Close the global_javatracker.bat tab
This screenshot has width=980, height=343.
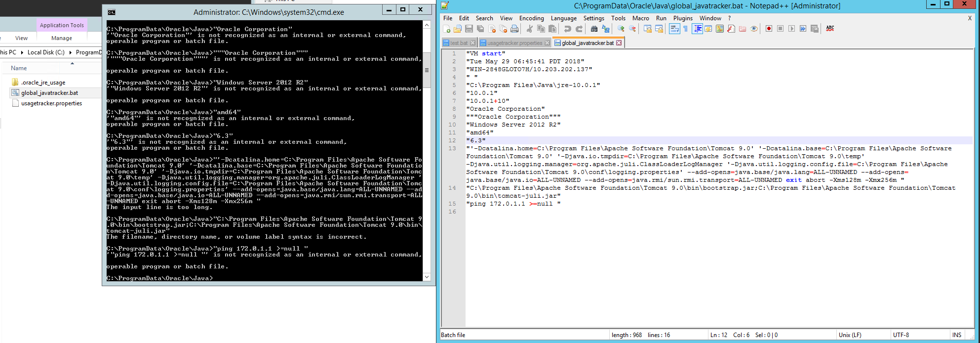click(x=619, y=43)
